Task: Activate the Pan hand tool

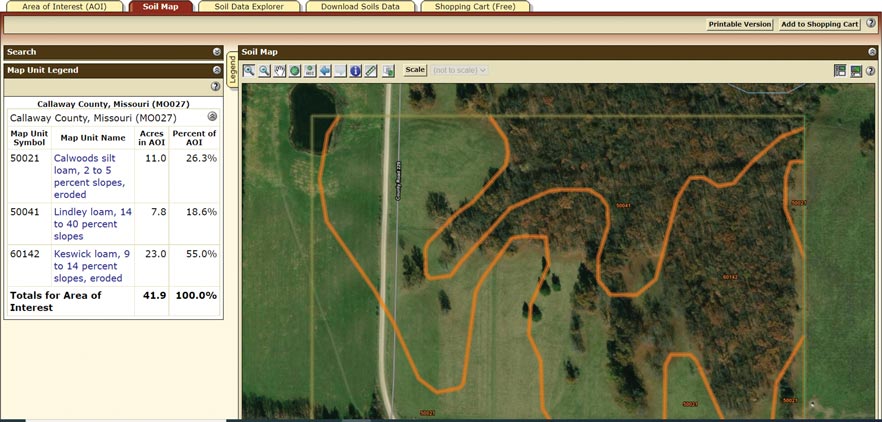Action: coord(279,71)
